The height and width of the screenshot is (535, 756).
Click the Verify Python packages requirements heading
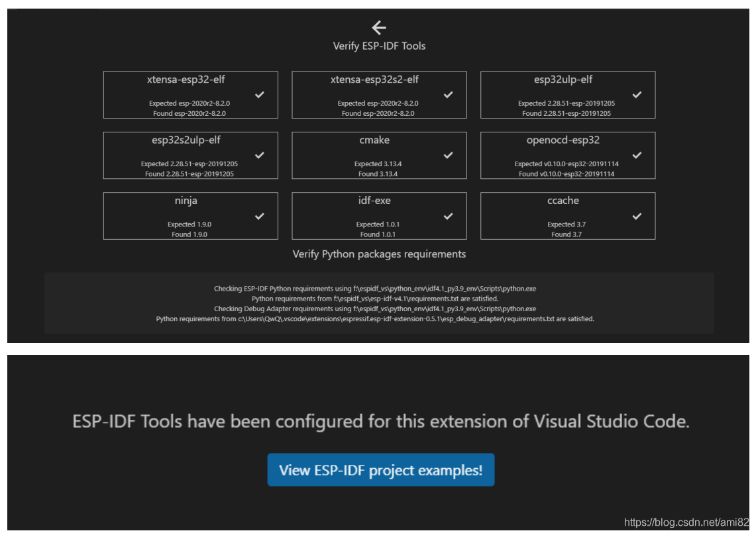(x=380, y=254)
